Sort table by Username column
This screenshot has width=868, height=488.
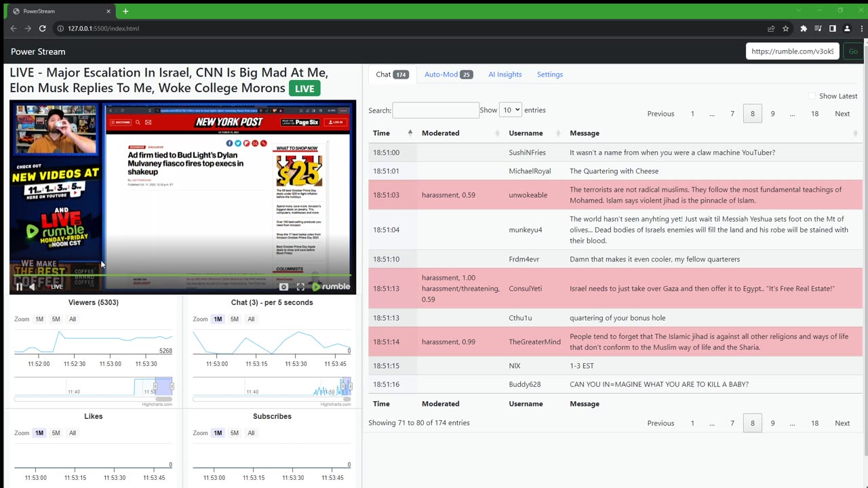pos(535,133)
